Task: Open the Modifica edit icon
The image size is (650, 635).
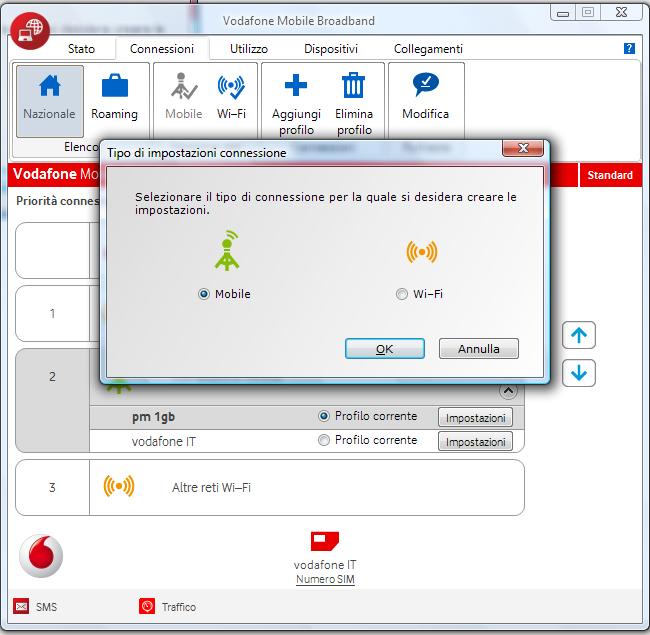Action: pos(426,85)
